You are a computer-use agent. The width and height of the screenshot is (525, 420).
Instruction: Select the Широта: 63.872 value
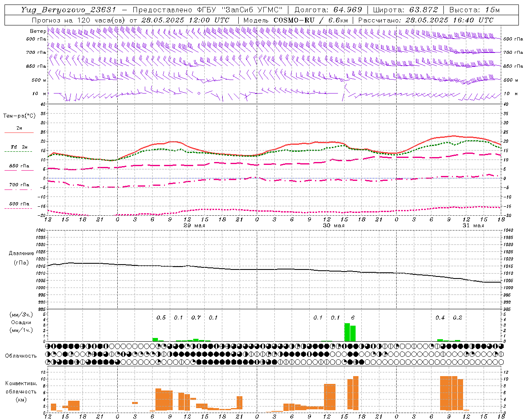406,10
